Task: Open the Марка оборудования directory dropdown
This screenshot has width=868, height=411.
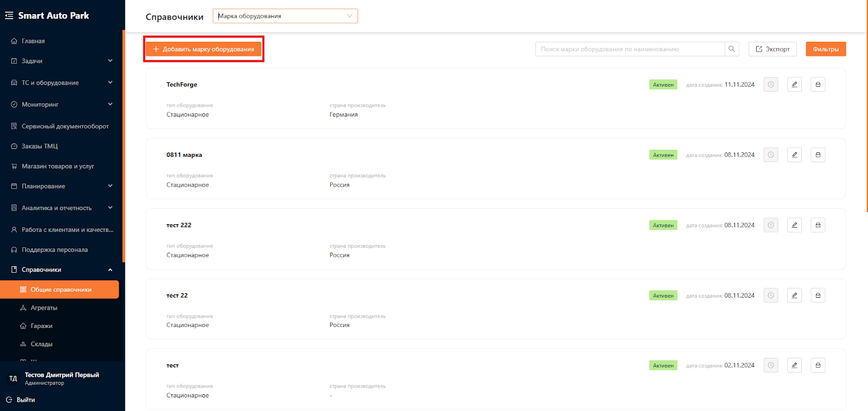Action: point(285,16)
